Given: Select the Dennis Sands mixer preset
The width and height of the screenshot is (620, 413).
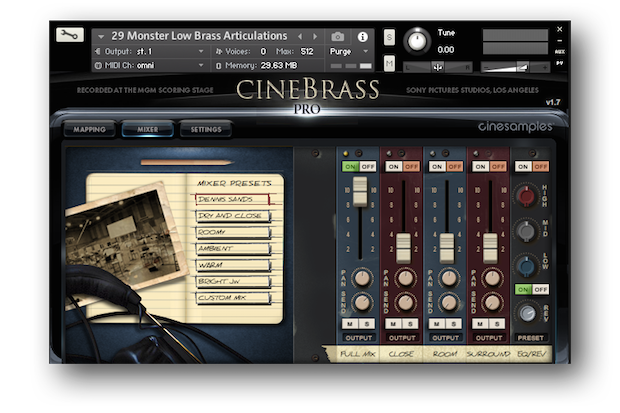Looking at the screenshot, I should tap(232, 199).
